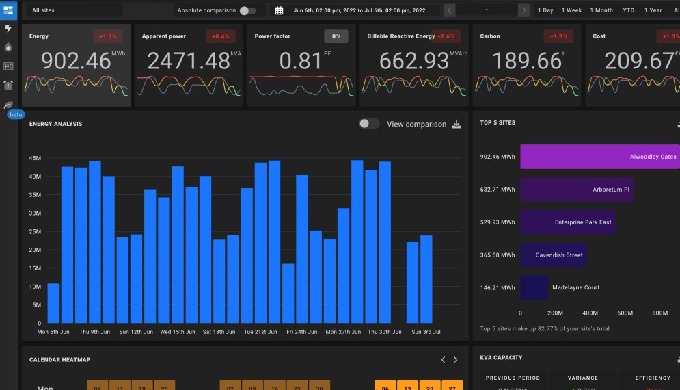Step forward to next date period
The image size is (680, 390).
524,10
